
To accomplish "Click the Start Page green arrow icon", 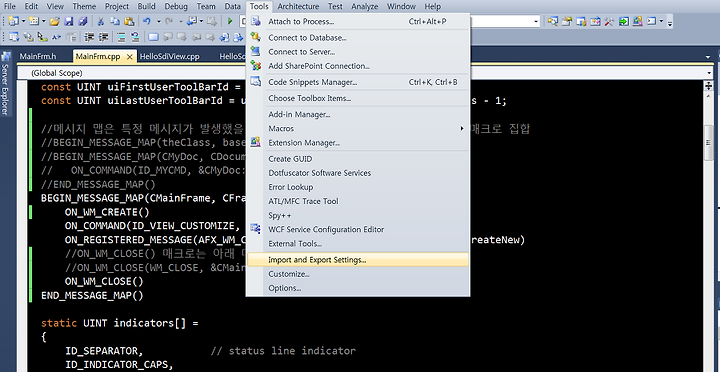I will pos(624,21).
